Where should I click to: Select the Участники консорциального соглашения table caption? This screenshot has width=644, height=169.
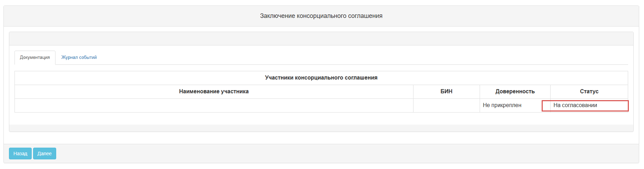(321, 78)
